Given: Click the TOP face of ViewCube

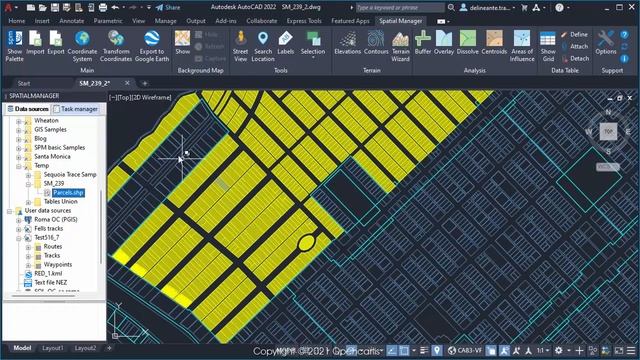Looking at the screenshot, I should (608, 131).
